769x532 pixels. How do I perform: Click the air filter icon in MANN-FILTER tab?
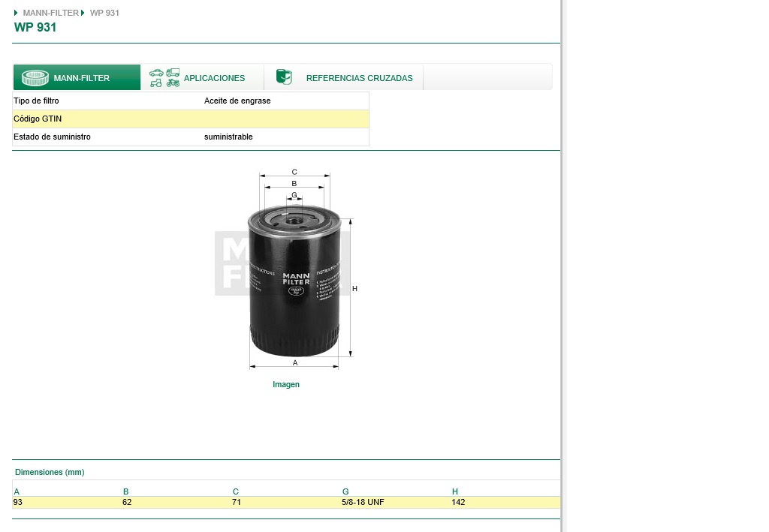pyautogui.click(x=35, y=77)
